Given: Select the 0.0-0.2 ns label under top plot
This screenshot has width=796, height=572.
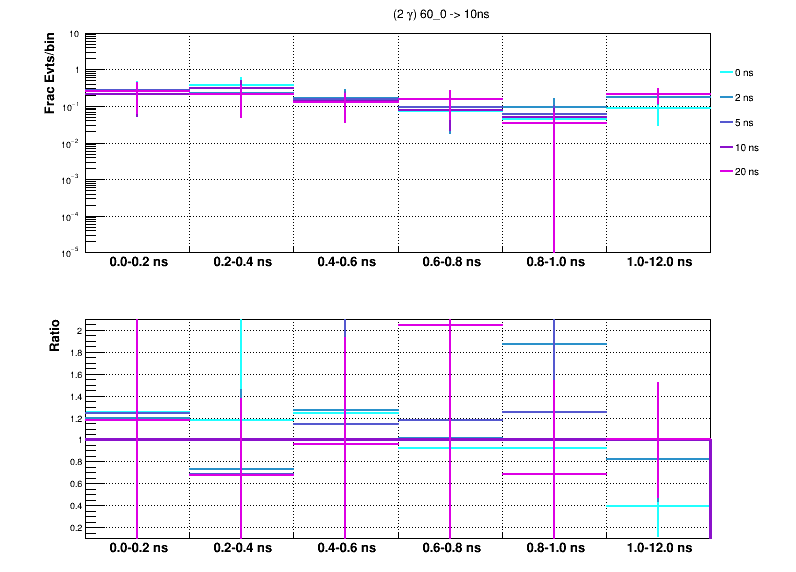Looking at the screenshot, I should (x=137, y=263).
